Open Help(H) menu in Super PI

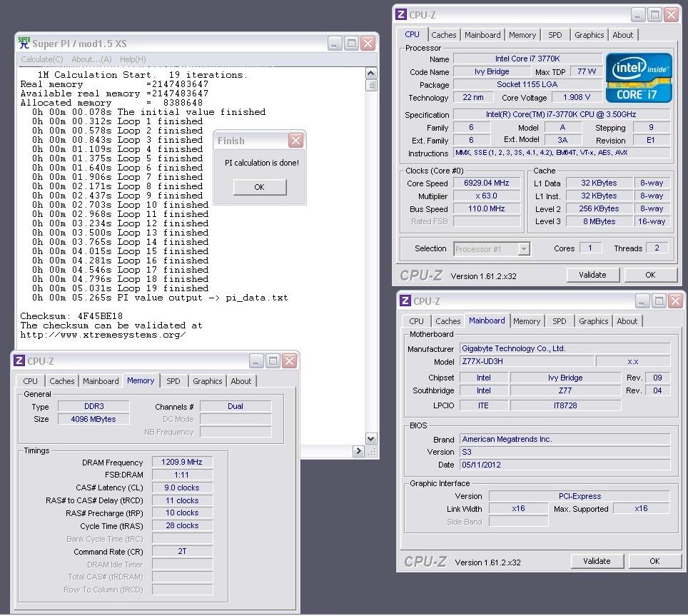pos(133,59)
